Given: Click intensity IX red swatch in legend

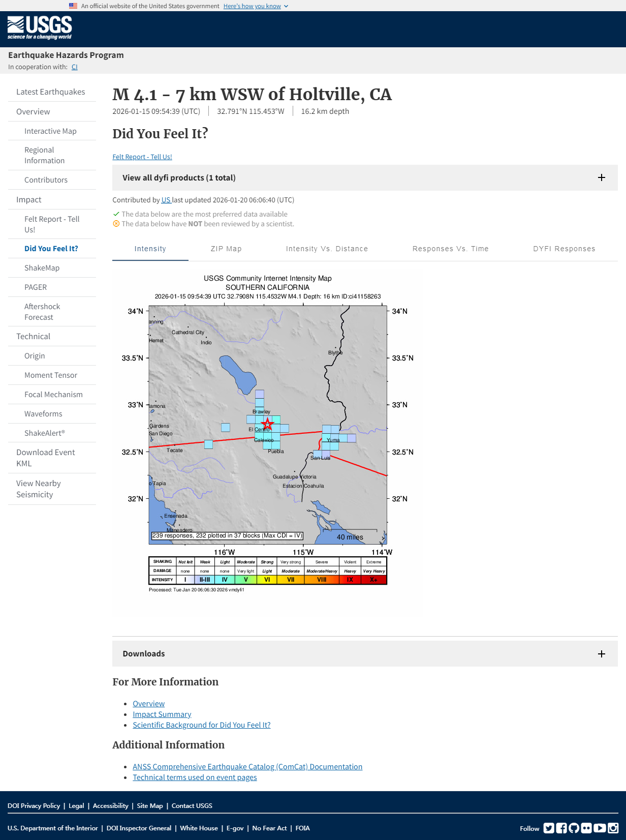Looking at the screenshot, I should pyautogui.click(x=350, y=580).
